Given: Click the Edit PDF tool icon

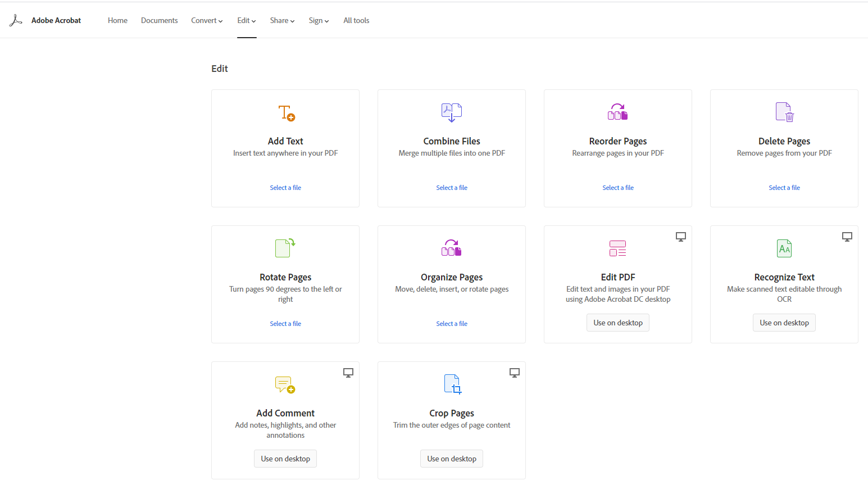Looking at the screenshot, I should pos(617,248).
